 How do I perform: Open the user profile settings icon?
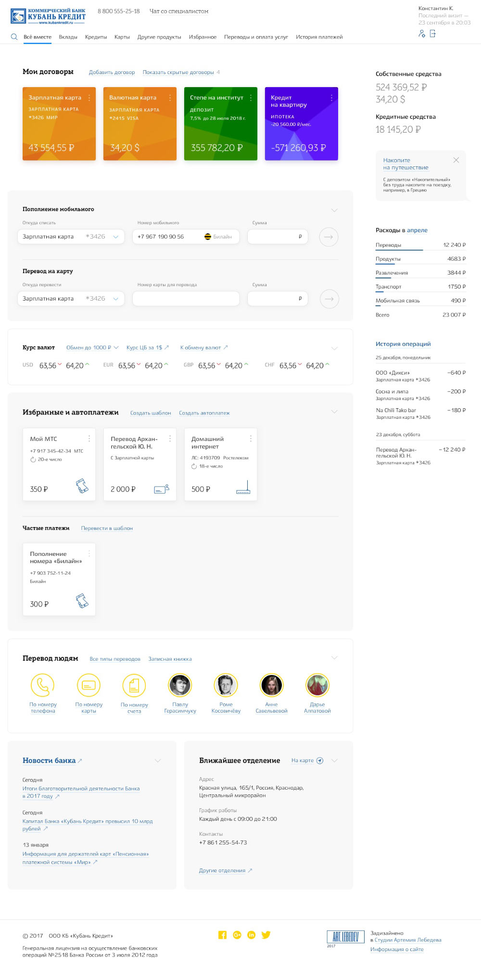point(422,34)
